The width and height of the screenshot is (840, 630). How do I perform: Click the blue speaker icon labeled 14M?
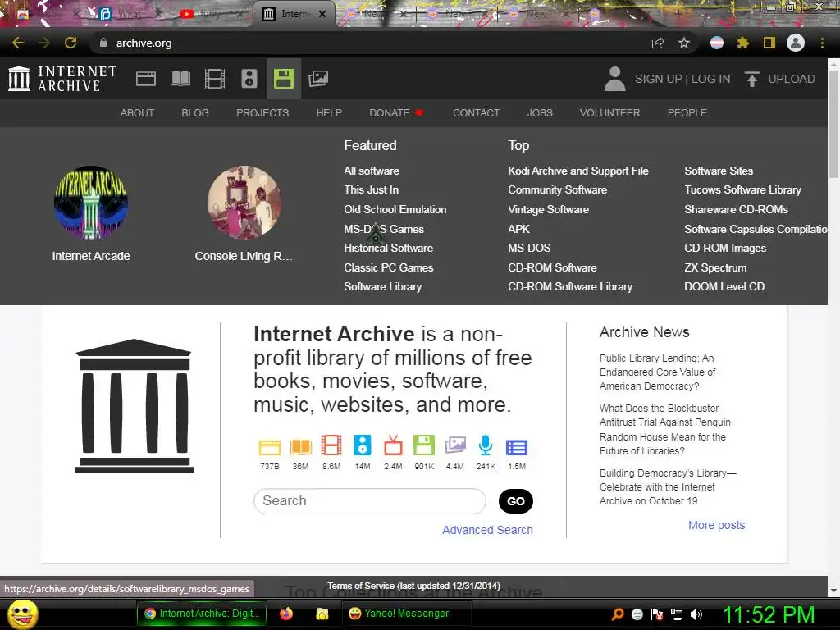362,445
